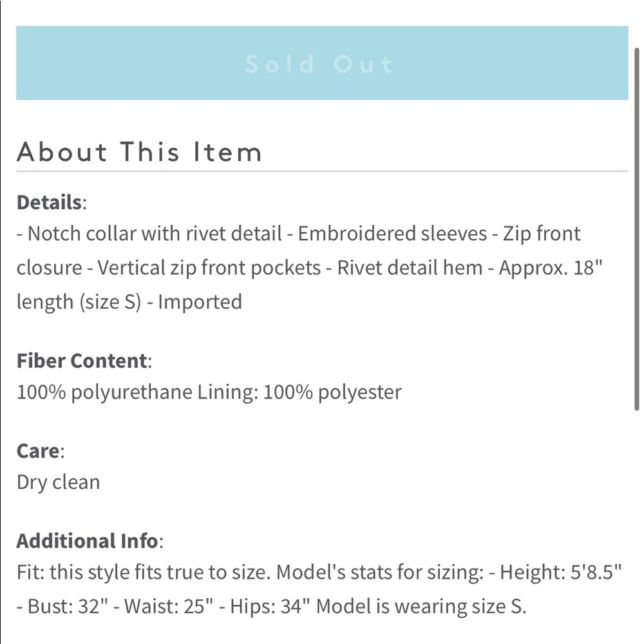Click the Rivet detail hem text

click(410, 268)
